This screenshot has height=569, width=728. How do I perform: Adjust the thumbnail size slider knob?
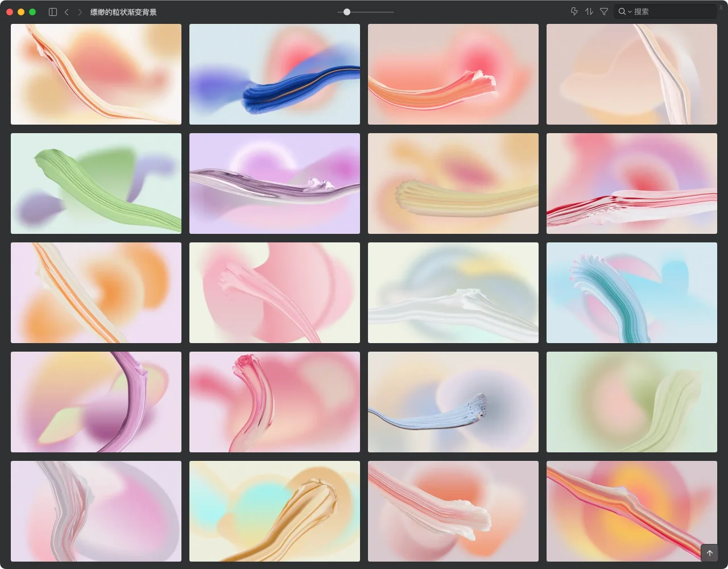(347, 12)
